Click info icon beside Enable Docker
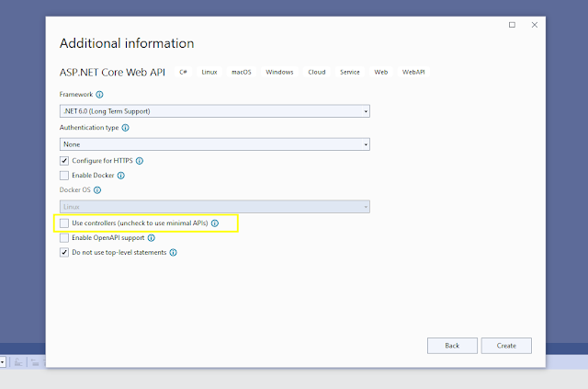Screen dimensions: 588x389 click(120, 176)
